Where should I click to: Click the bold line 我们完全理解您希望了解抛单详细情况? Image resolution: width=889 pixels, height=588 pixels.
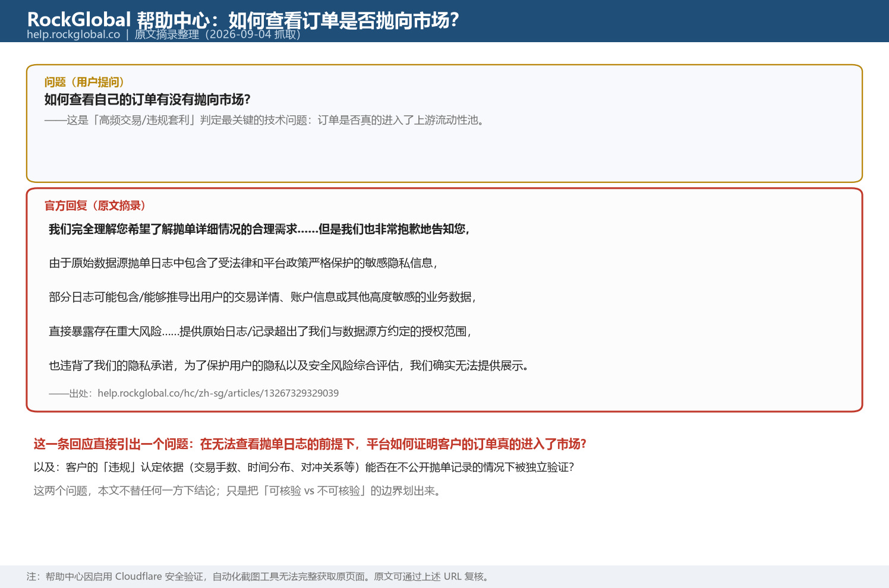(259, 229)
